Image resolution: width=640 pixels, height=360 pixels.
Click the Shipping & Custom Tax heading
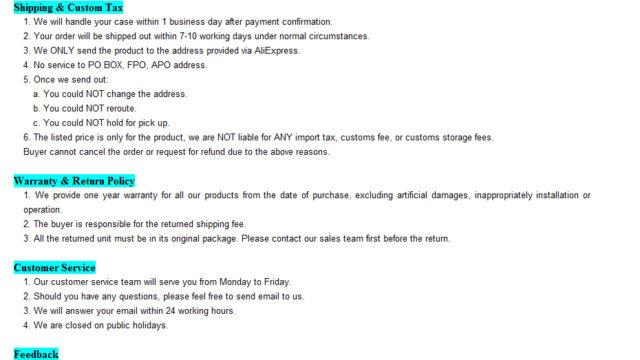tap(68, 7)
